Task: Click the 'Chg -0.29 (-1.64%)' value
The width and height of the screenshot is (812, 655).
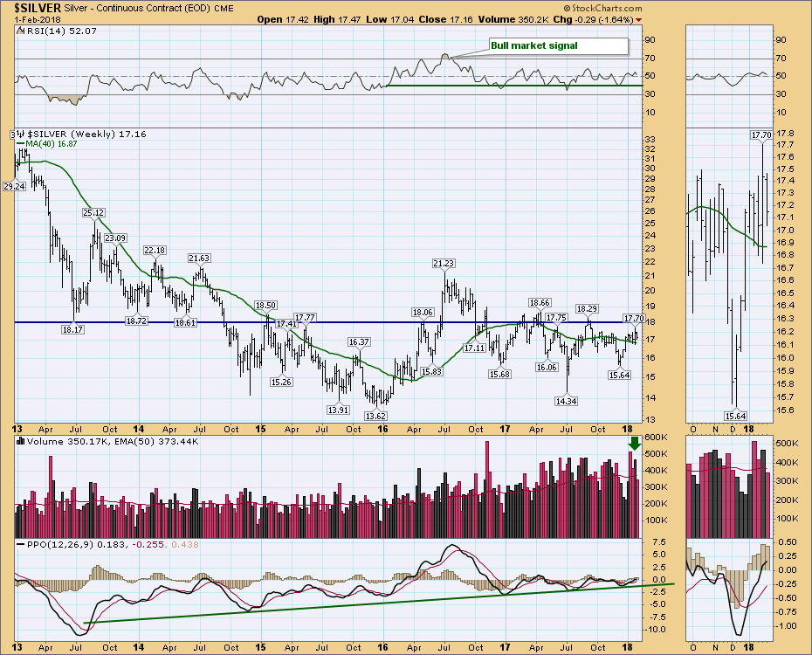Action: [594, 20]
